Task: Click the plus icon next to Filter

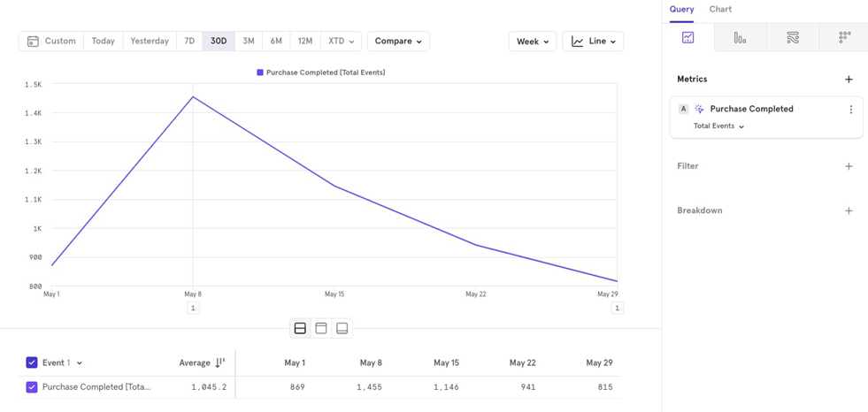Action: 849,166
